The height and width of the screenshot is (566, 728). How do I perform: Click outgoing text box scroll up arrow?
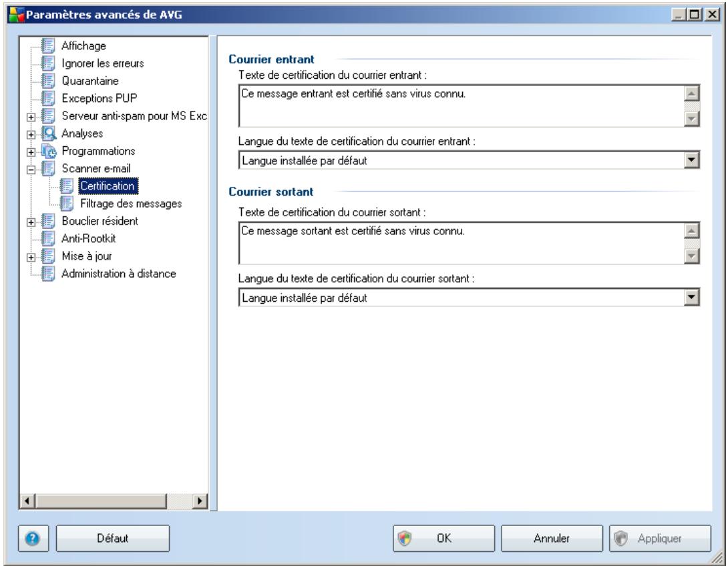[692, 230]
